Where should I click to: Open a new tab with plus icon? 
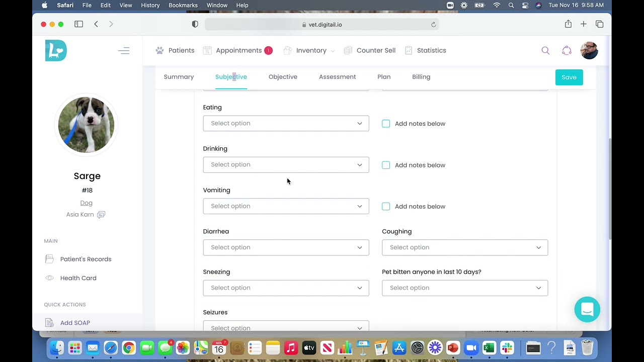[584, 24]
